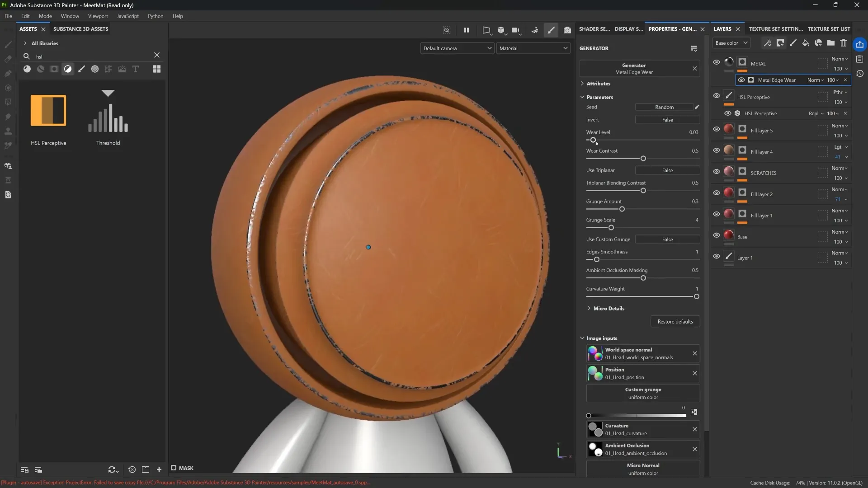Pause the viewport rendering

[467, 30]
